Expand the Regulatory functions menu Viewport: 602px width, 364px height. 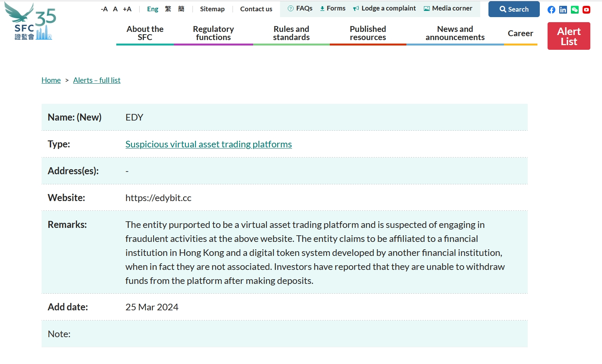point(213,33)
